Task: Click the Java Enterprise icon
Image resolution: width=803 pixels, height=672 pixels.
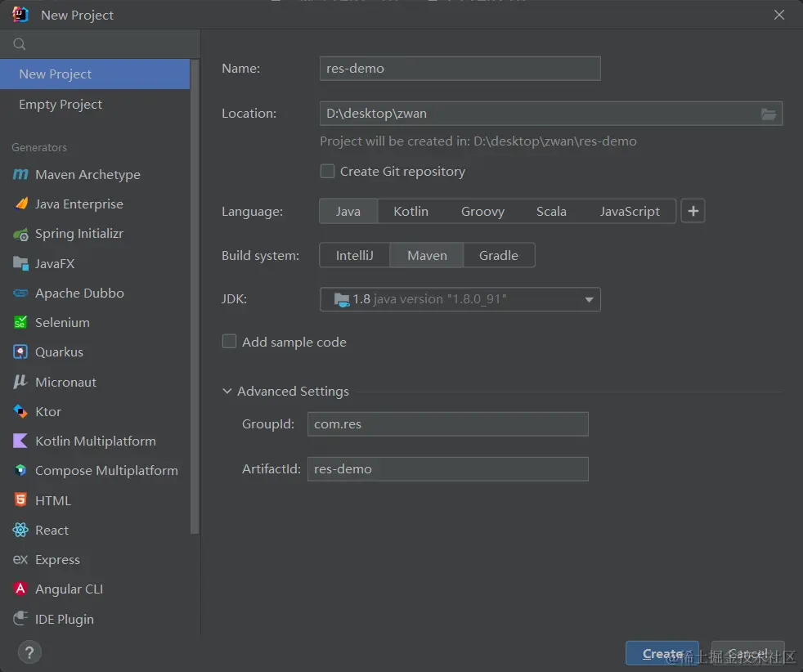Action: 21,204
